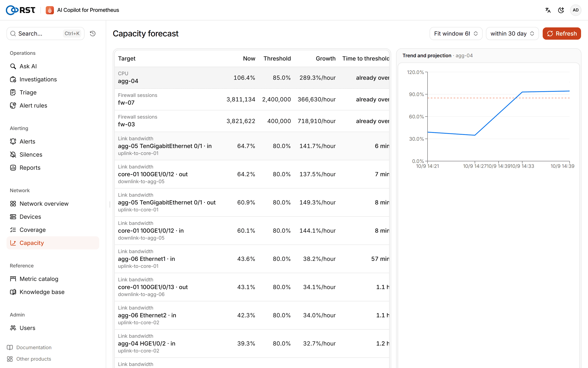Click the RST logo
This screenshot has width=588, height=368.
pyautogui.click(x=21, y=10)
